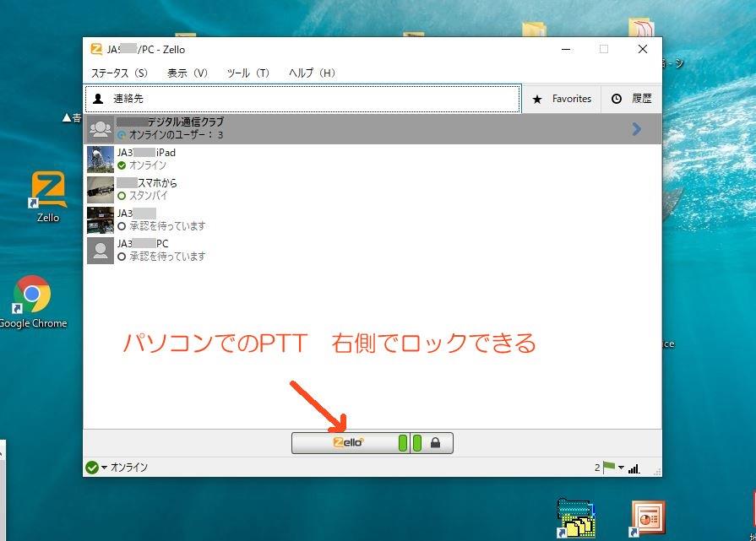Click the signal strength bars icon
Viewport: 756px width, 541px height.
point(634,468)
